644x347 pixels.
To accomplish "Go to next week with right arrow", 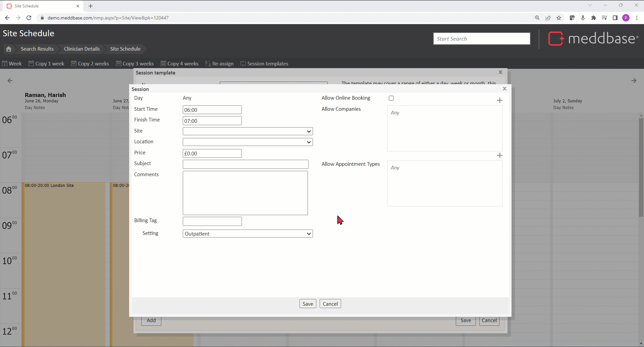I will point(634,81).
